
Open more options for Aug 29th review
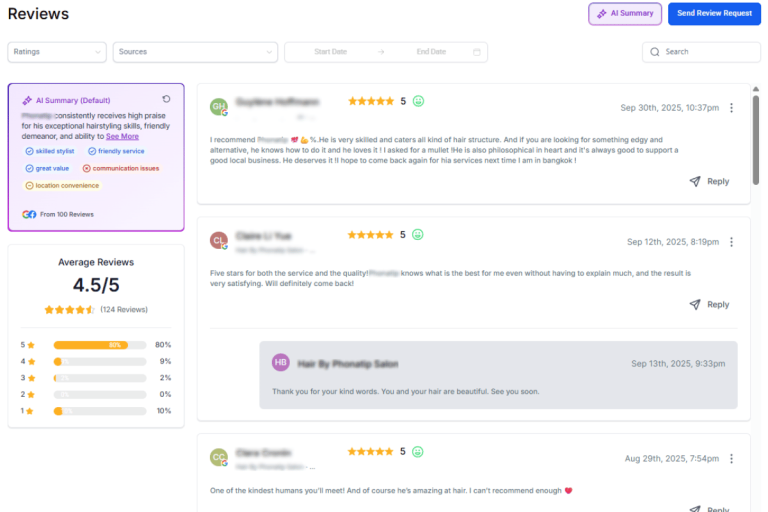tap(731, 459)
